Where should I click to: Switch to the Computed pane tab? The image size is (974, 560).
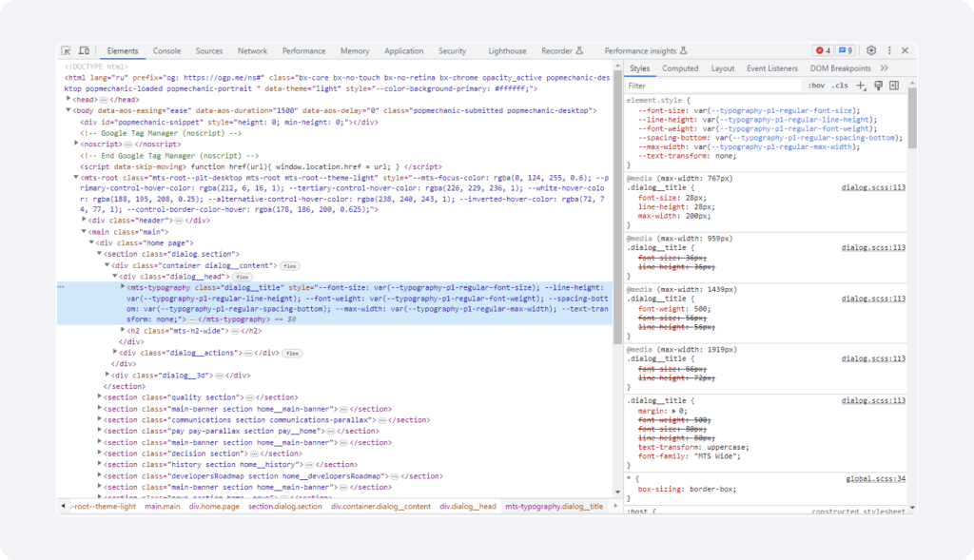(680, 68)
